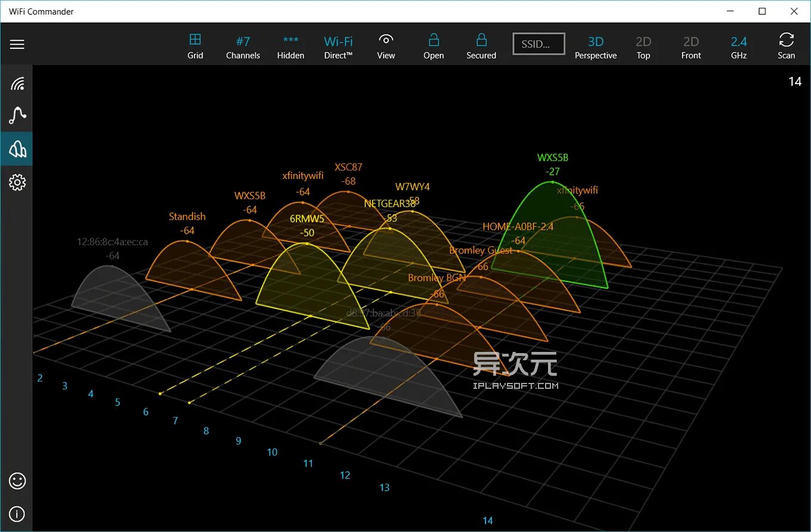Toggle the #7 Channels labels

pos(243,47)
